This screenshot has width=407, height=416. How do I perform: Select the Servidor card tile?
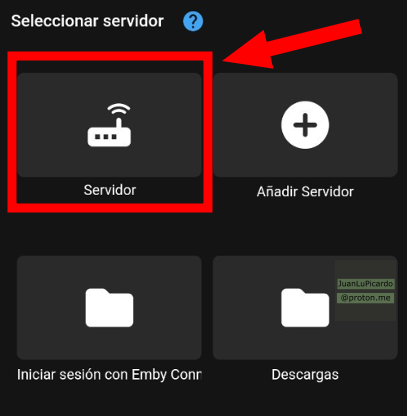109,125
